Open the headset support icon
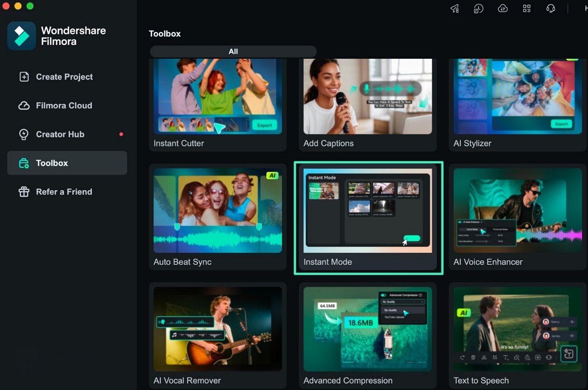588x390 pixels. [x=550, y=9]
